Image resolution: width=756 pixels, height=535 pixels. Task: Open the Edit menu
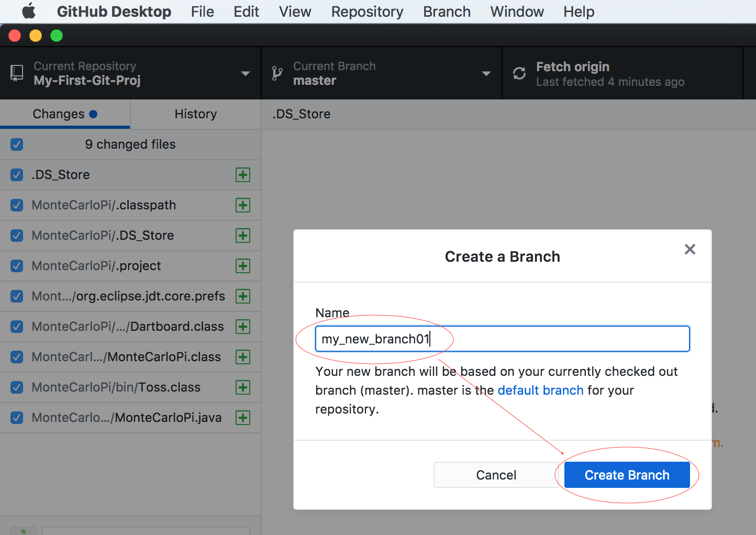coord(247,12)
